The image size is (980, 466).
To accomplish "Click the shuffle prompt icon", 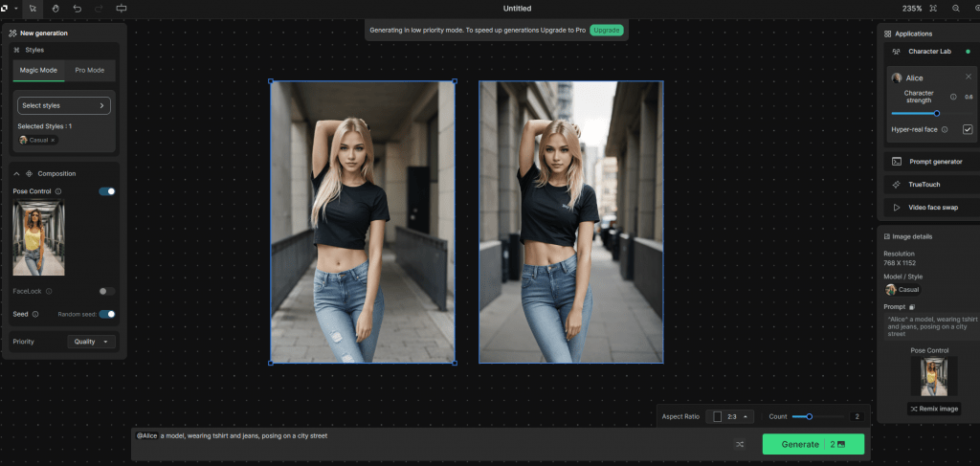I will [740, 444].
